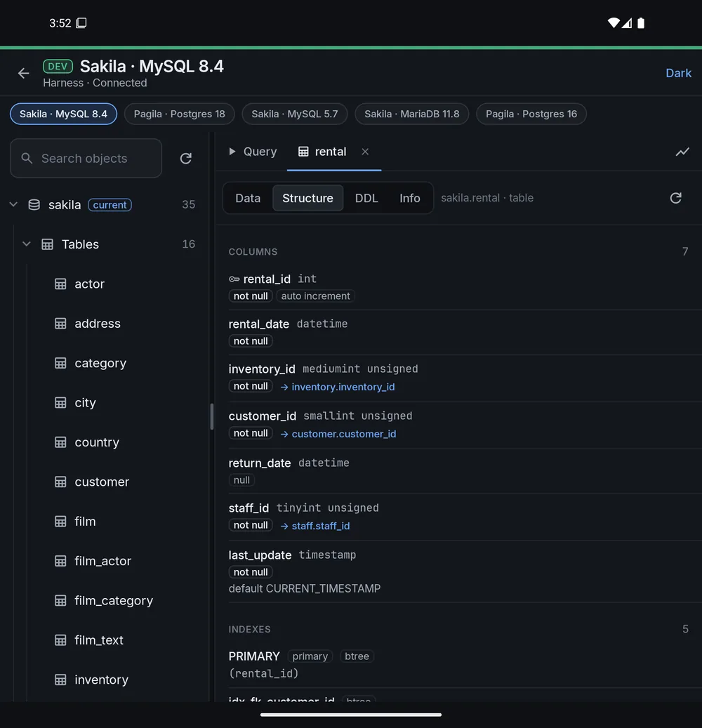702x728 pixels.
Task: Click the play icon on Query tab
Action: coord(232,152)
